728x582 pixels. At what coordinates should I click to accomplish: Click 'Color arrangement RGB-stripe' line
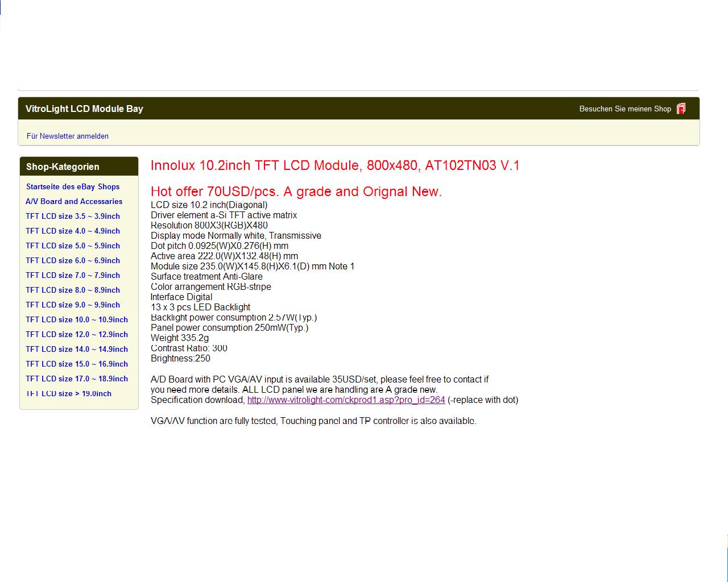tap(211, 286)
